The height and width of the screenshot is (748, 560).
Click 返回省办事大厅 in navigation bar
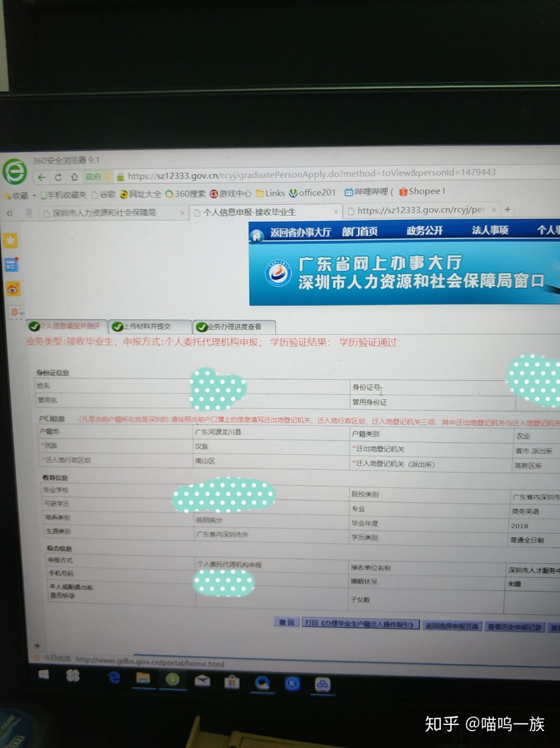[301, 232]
